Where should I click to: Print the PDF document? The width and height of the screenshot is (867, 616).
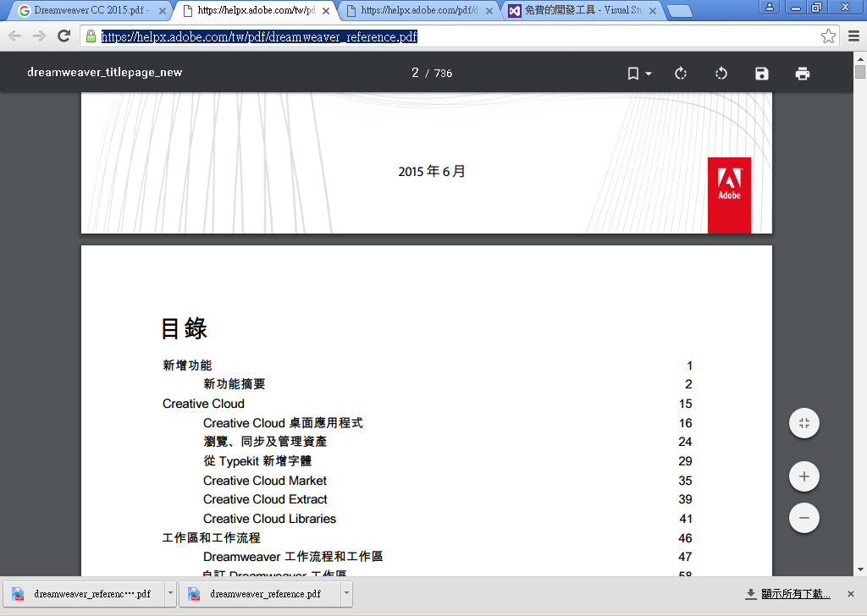click(x=803, y=74)
